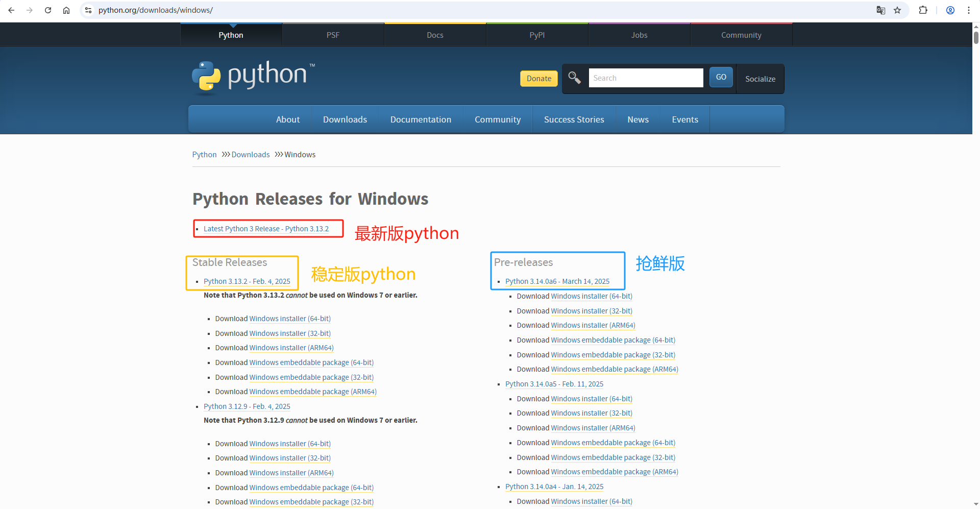Bookmark this page with the star icon
Viewport: 980px width, 509px height.
click(897, 10)
